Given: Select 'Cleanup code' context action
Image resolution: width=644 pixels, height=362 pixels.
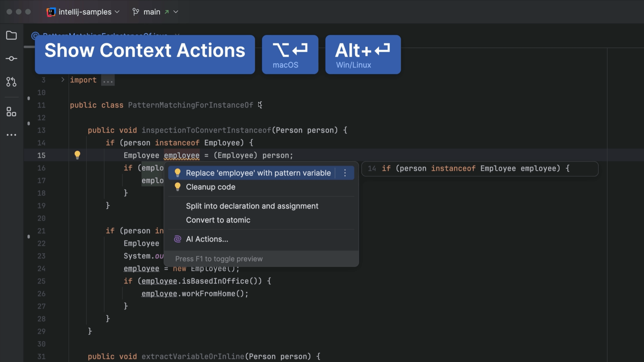Looking at the screenshot, I should coord(210,187).
